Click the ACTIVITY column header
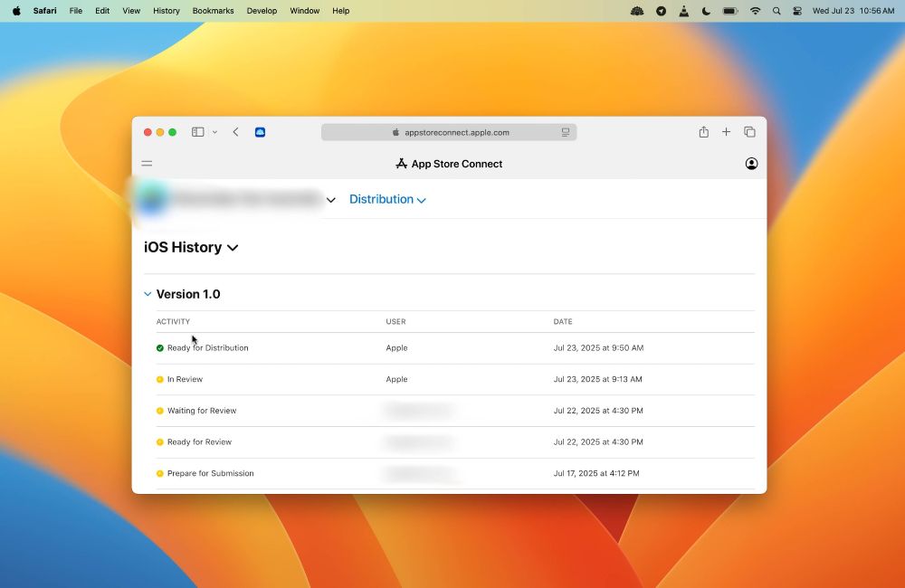The height and width of the screenshot is (588, 905). (x=173, y=321)
